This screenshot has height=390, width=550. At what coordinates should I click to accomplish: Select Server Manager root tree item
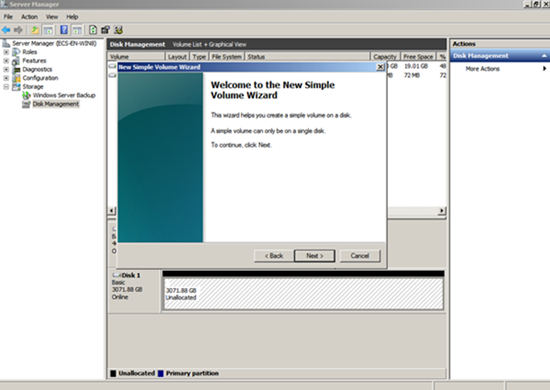pos(54,43)
